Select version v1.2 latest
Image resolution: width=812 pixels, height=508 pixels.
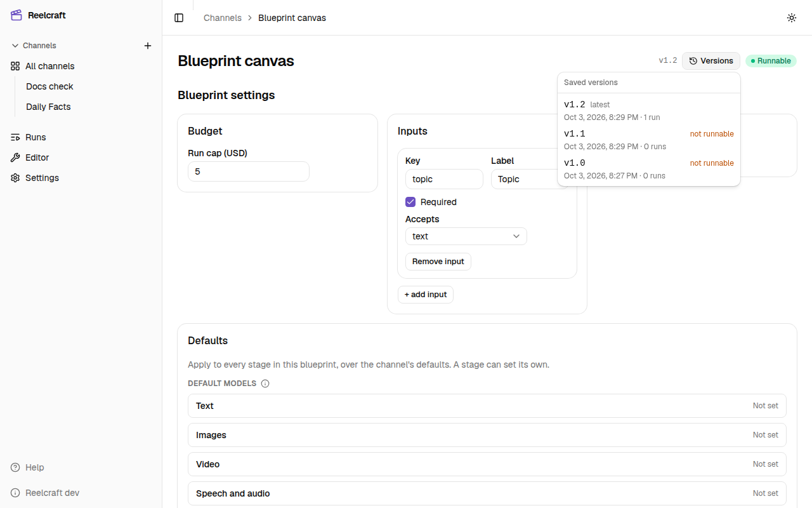tap(649, 110)
